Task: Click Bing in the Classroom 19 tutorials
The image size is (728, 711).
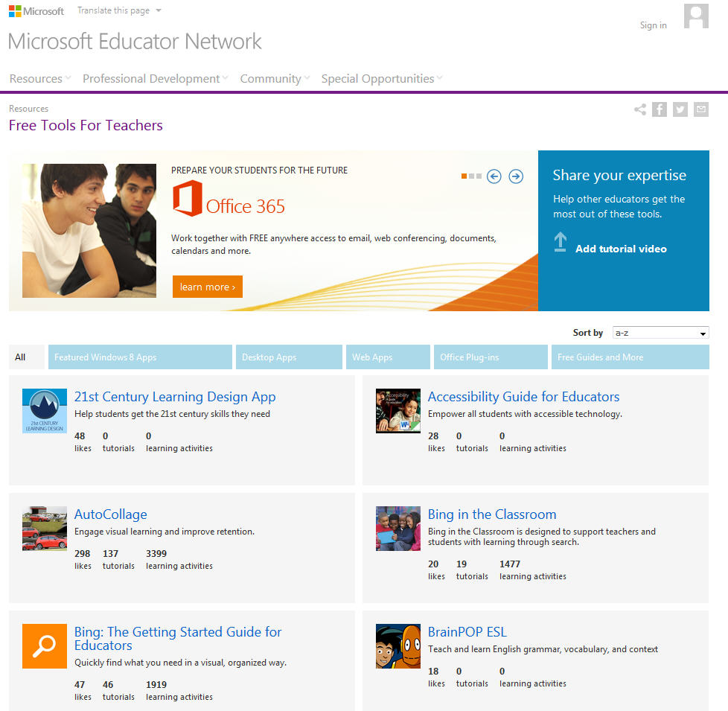Action: [x=462, y=564]
